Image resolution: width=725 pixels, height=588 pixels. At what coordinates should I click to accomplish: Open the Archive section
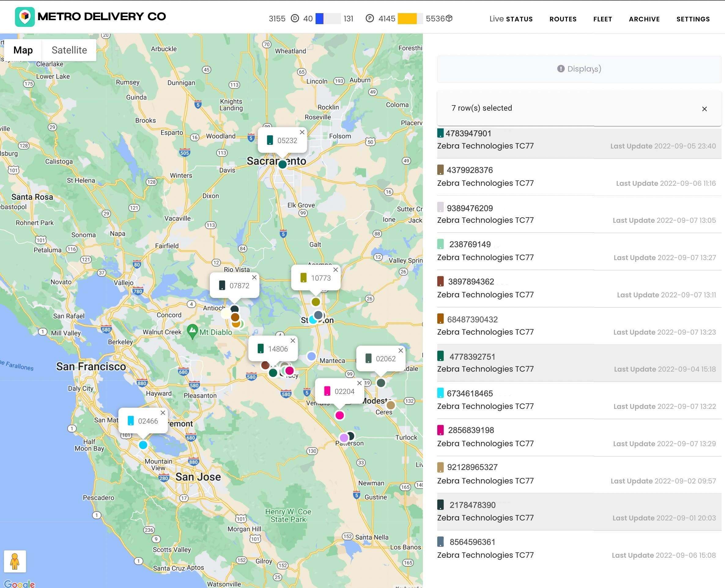pyautogui.click(x=644, y=19)
